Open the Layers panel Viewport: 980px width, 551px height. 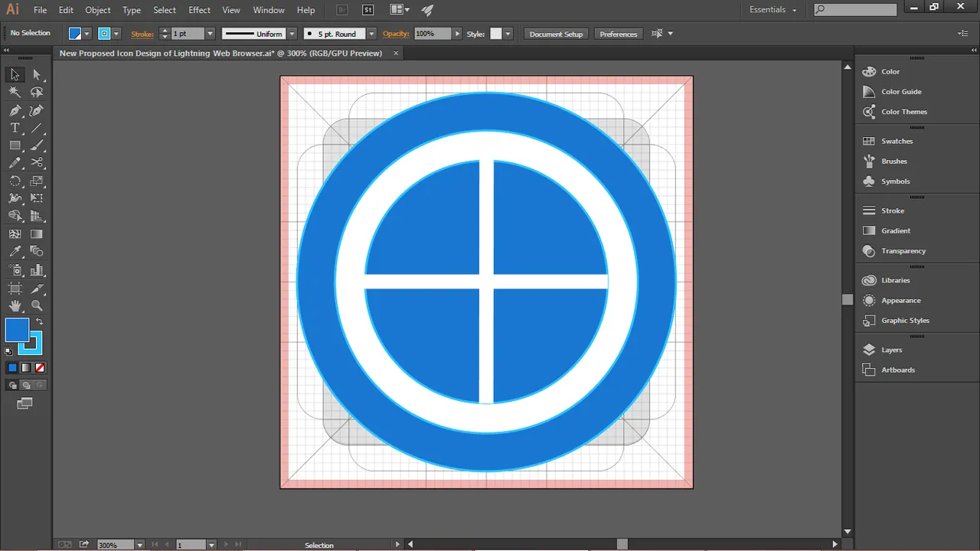pos(891,350)
